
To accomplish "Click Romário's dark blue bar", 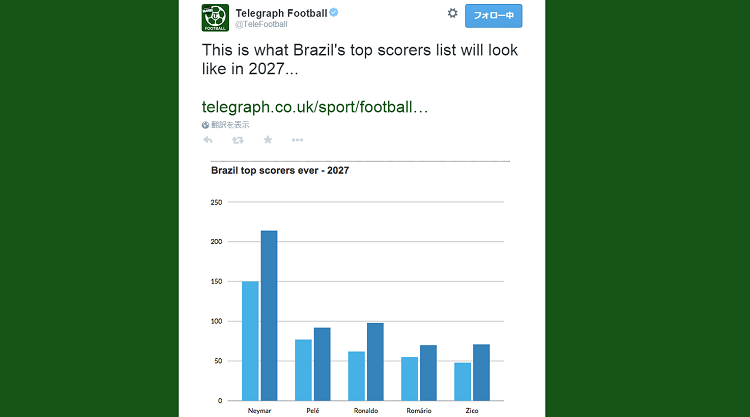I will coord(428,373).
